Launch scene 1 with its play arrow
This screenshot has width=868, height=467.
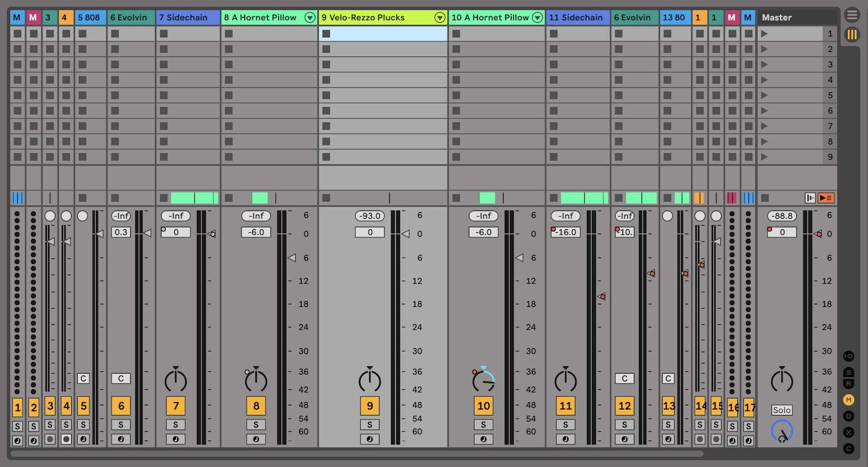coord(764,34)
